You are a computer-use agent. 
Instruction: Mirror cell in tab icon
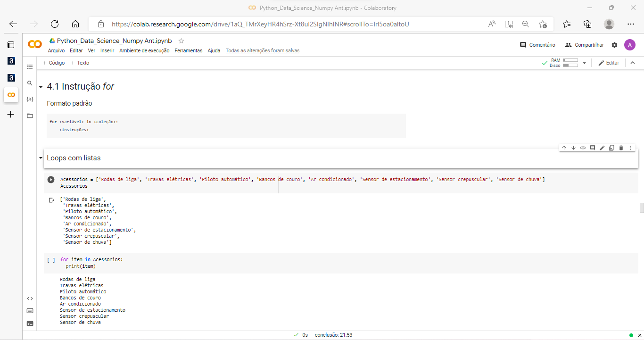click(x=611, y=148)
